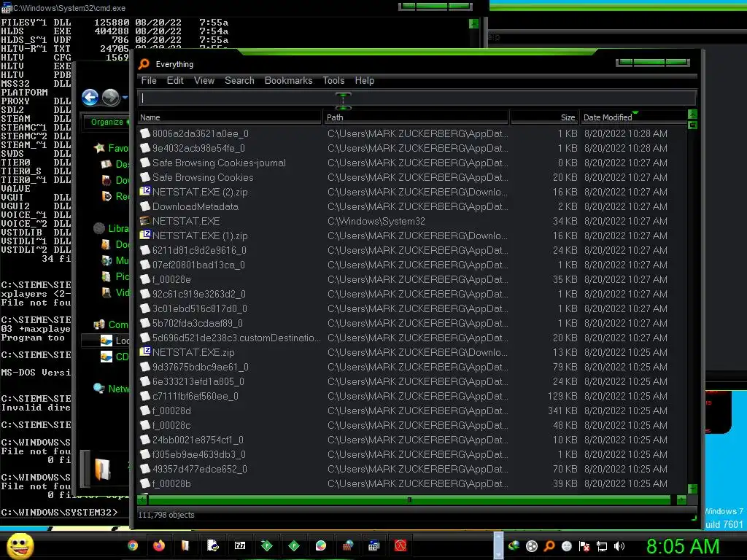This screenshot has width=747, height=560.
Task: Open Libraries in Explorer sidebar
Action: tap(112, 228)
